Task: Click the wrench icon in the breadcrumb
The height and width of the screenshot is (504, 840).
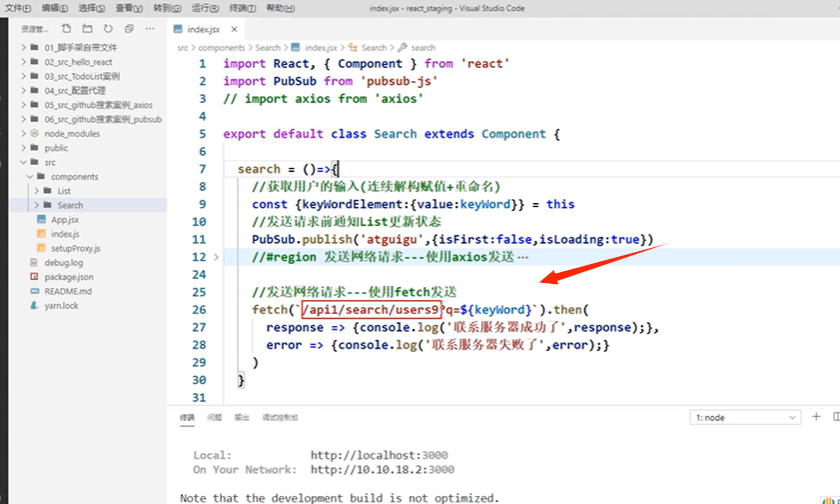Action: coord(402,48)
